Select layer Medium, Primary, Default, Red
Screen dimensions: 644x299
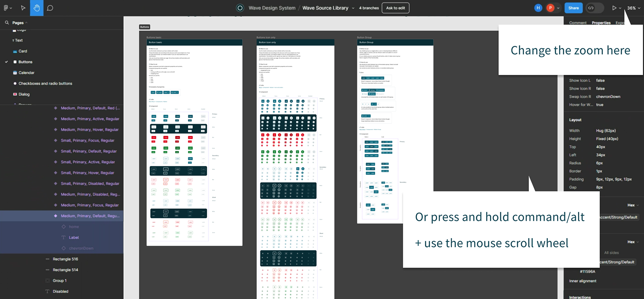tap(90, 108)
